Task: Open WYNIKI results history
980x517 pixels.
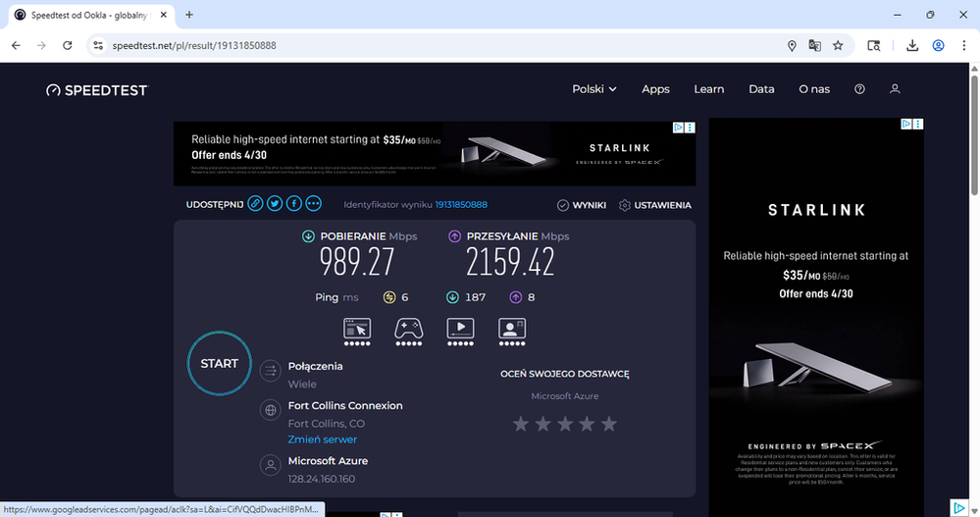Action: click(x=582, y=205)
